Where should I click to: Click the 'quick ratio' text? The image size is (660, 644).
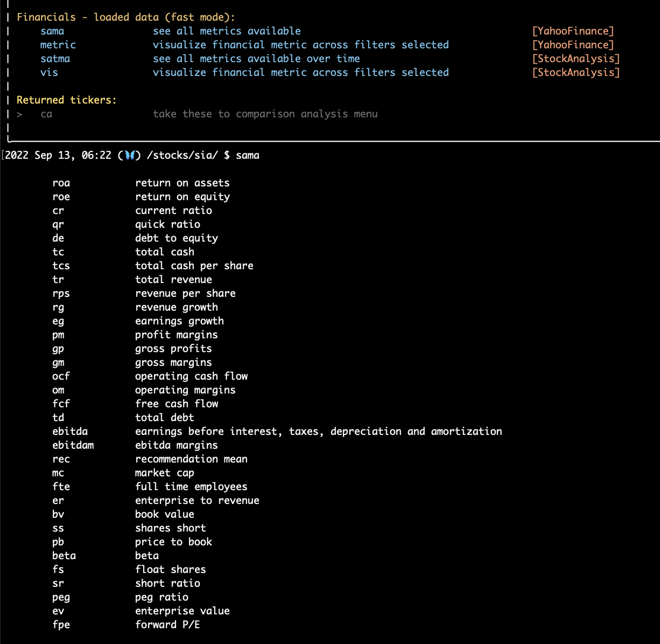(168, 224)
